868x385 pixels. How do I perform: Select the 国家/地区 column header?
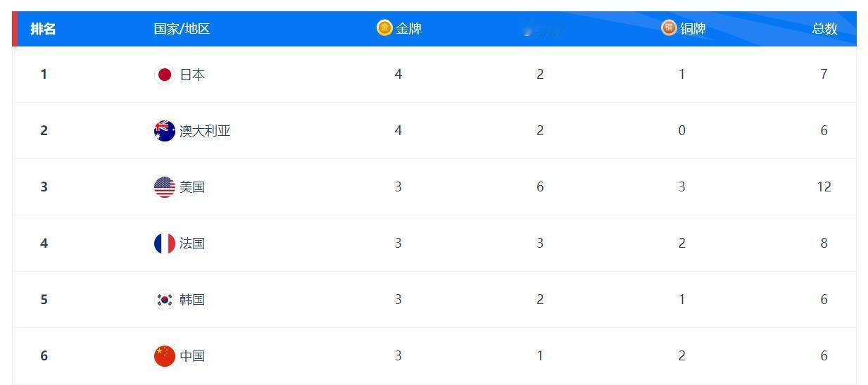point(182,29)
